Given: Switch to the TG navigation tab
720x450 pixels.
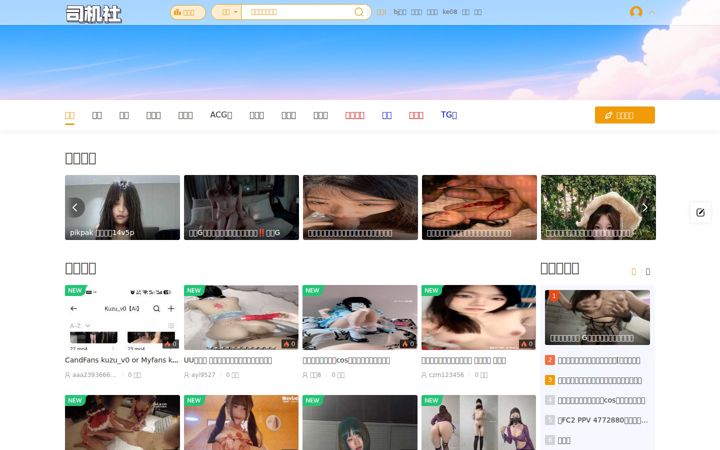Looking at the screenshot, I should [x=449, y=115].
